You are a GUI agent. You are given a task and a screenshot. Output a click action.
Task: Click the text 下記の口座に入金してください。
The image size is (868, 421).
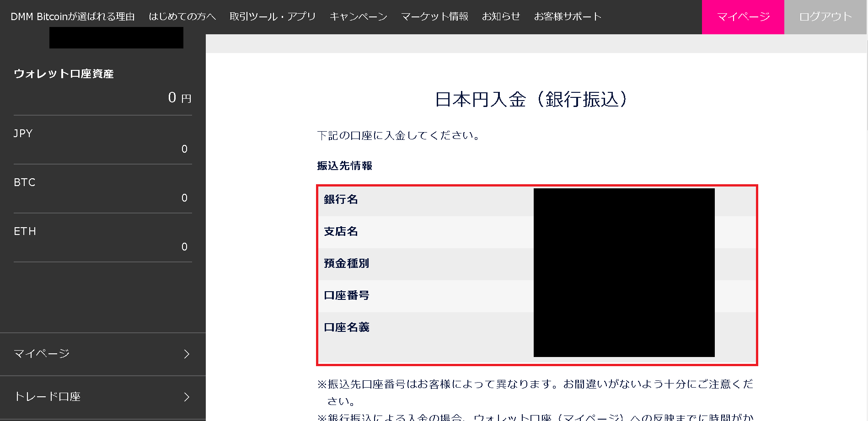pyautogui.click(x=398, y=135)
